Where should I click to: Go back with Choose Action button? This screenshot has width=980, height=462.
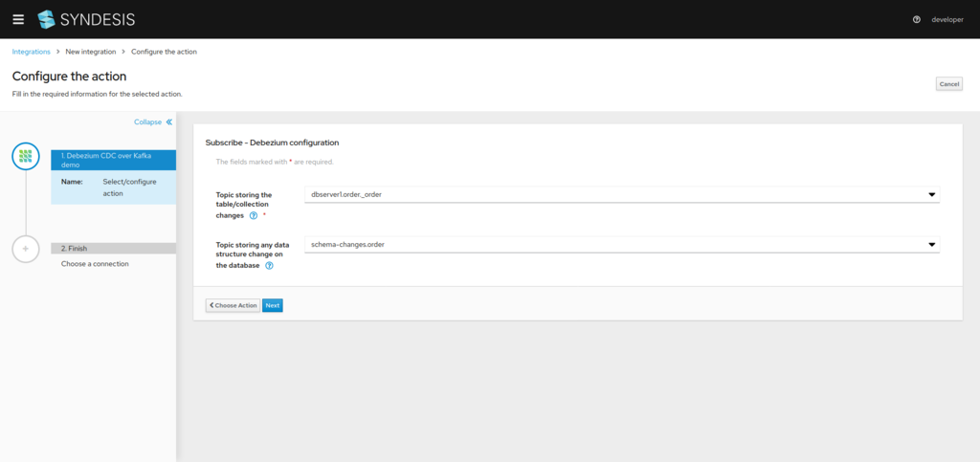234,305
